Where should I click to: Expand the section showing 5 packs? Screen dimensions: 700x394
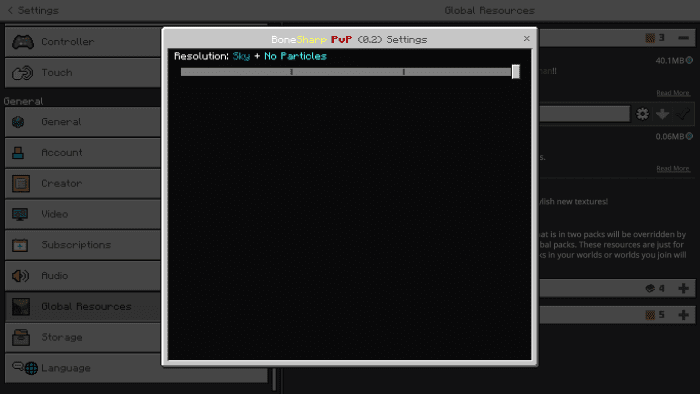[x=683, y=315]
